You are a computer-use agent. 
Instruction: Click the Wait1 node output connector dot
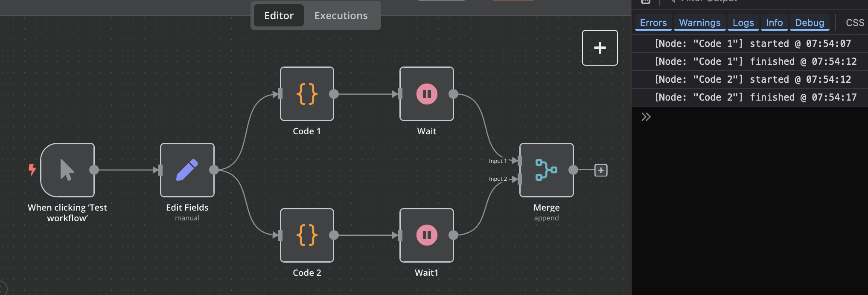(x=453, y=235)
